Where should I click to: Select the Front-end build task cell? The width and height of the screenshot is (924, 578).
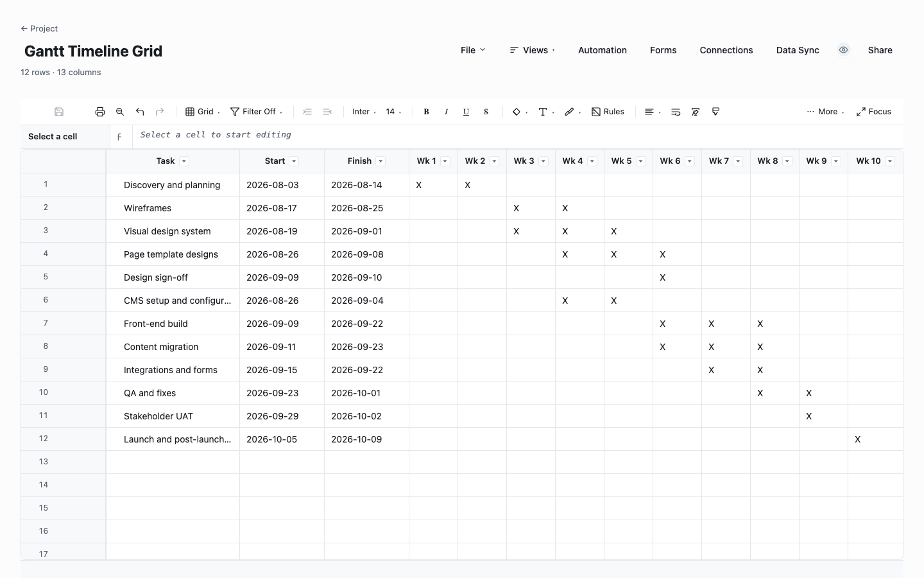coord(173,324)
